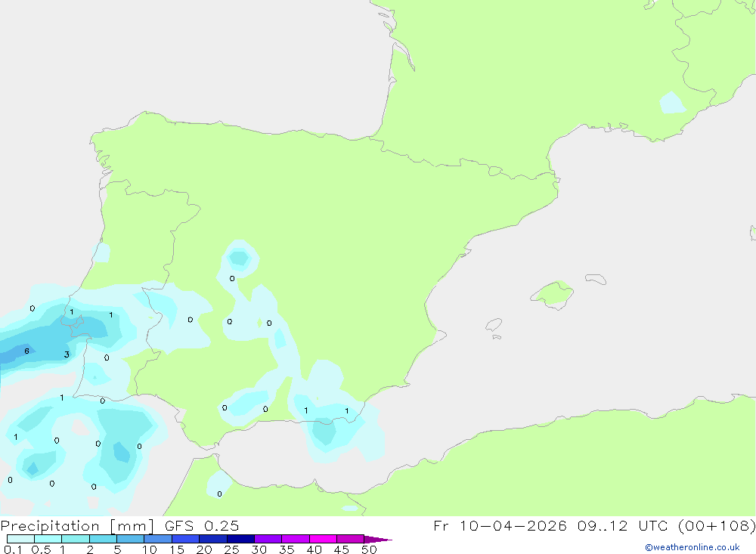The width and height of the screenshot is (756, 554).
Task: Click the date 'Fr 10-04-2026' text
Action: [500, 526]
